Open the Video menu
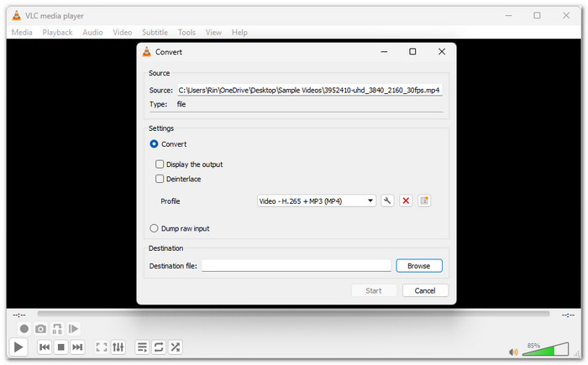The width and height of the screenshot is (588, 365). (123, 32)
